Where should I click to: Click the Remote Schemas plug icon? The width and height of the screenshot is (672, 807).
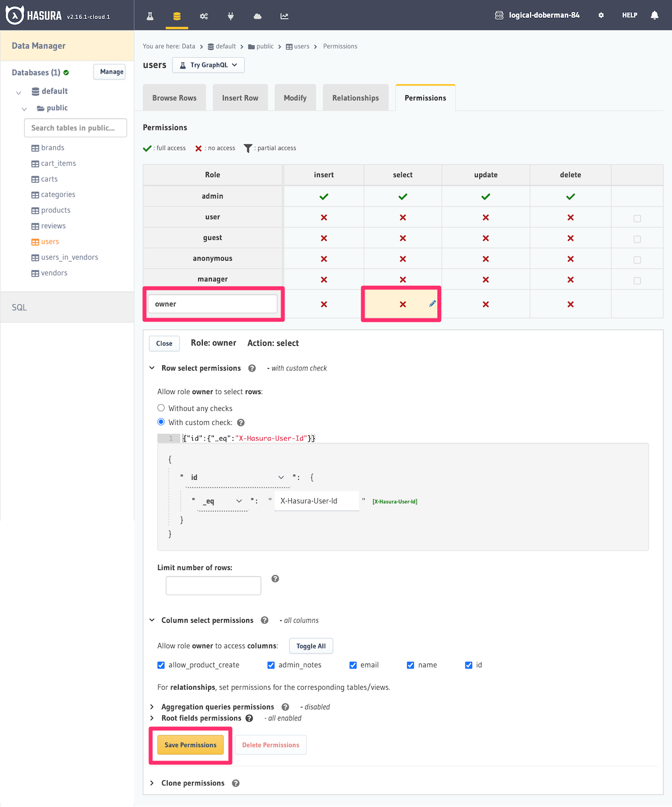point(231,16)
